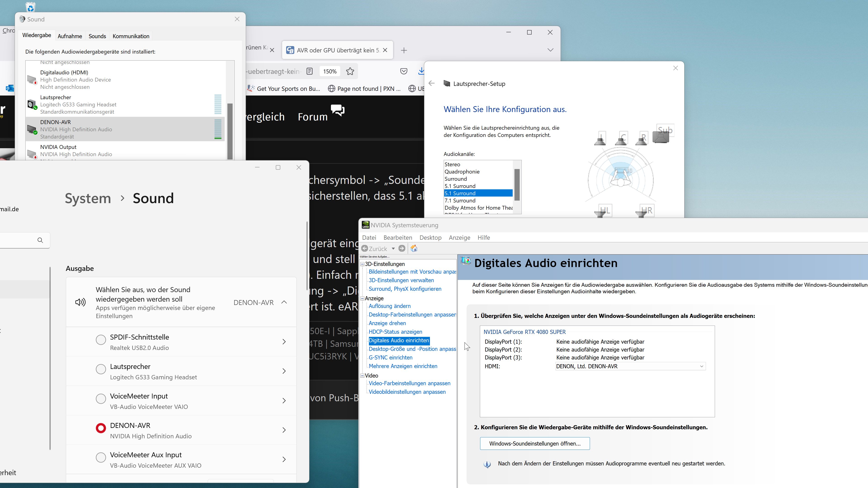Open the G-SYNC einrichten link
The image size is (868, 488).
pos(391,358)
